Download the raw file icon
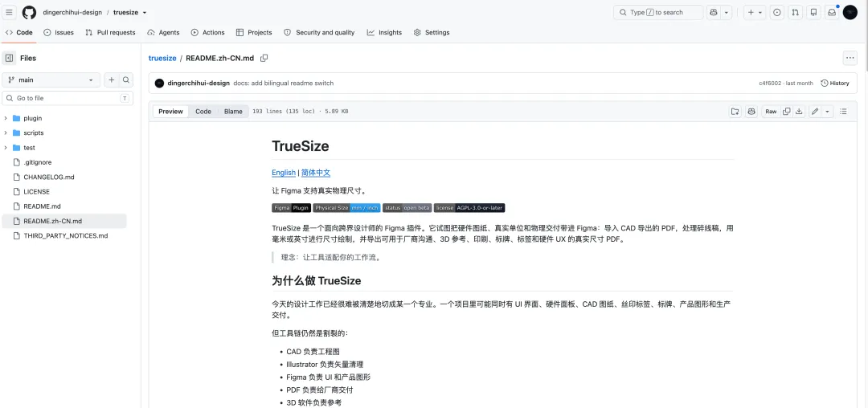Screen dimensions: 868x408 point(799,111)
